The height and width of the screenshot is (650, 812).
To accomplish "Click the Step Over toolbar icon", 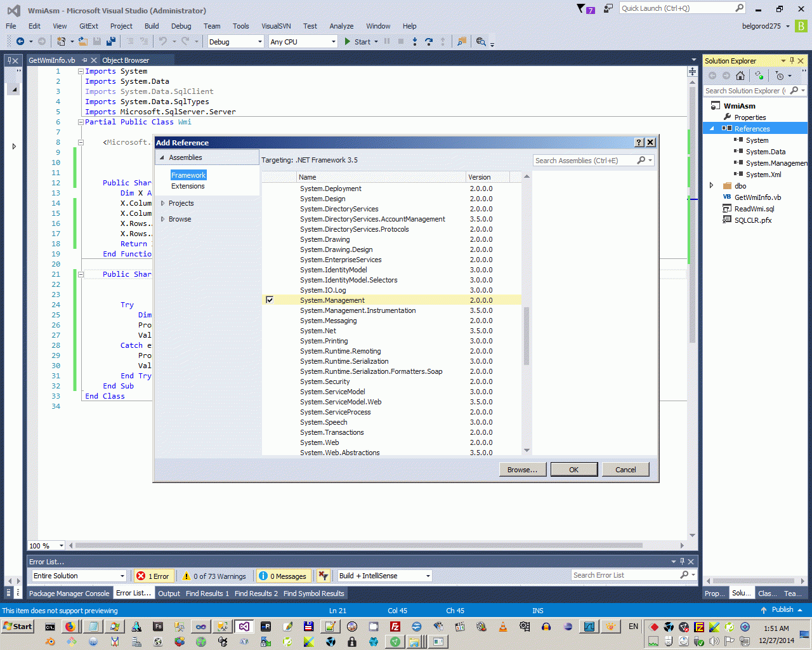I will click(x=429, y=41).
